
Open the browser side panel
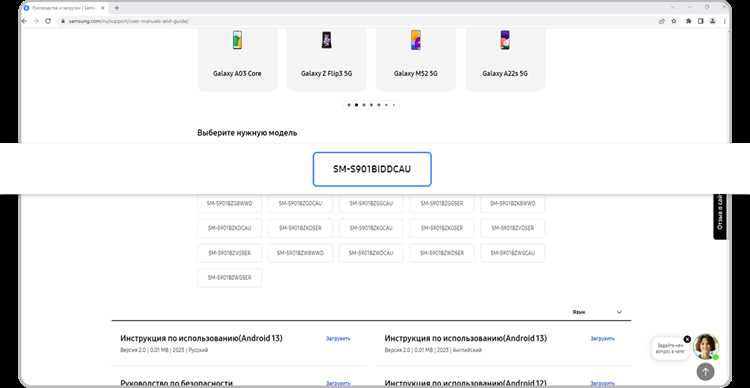point(700,21)
